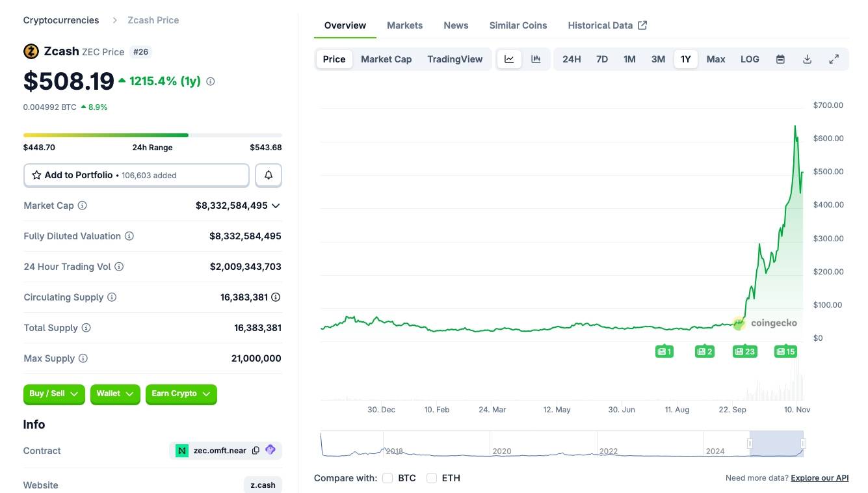868x493 pixels.
Task: Click the price alert bell icon
Action: coord(269,175)
